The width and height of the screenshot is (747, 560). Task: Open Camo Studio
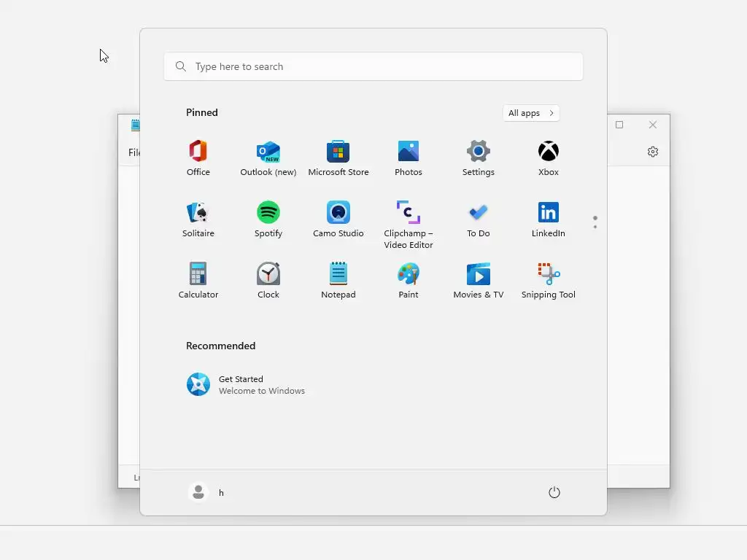tap(338, 219)
